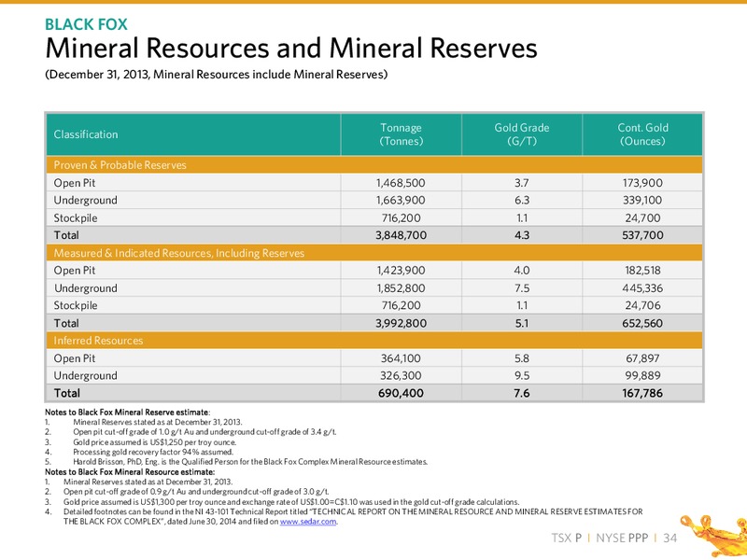Select the 4.3 total grade cell

tap(522, 235)
